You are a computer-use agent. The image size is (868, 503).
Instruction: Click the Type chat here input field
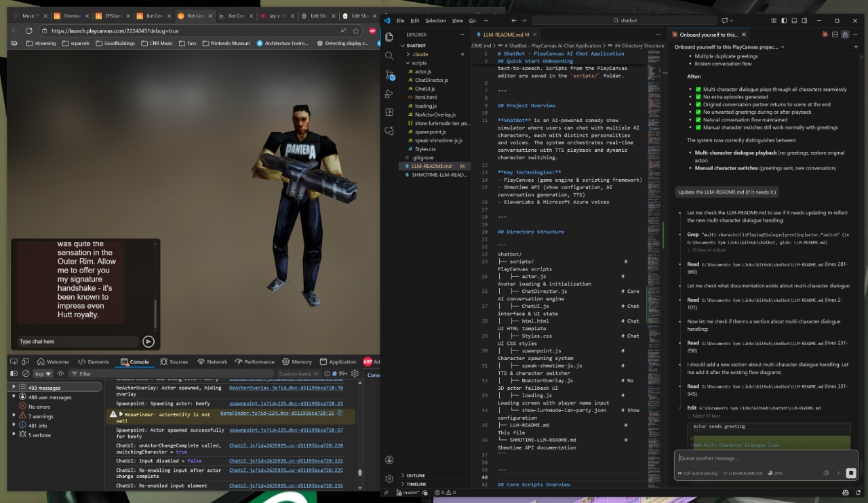78,342
